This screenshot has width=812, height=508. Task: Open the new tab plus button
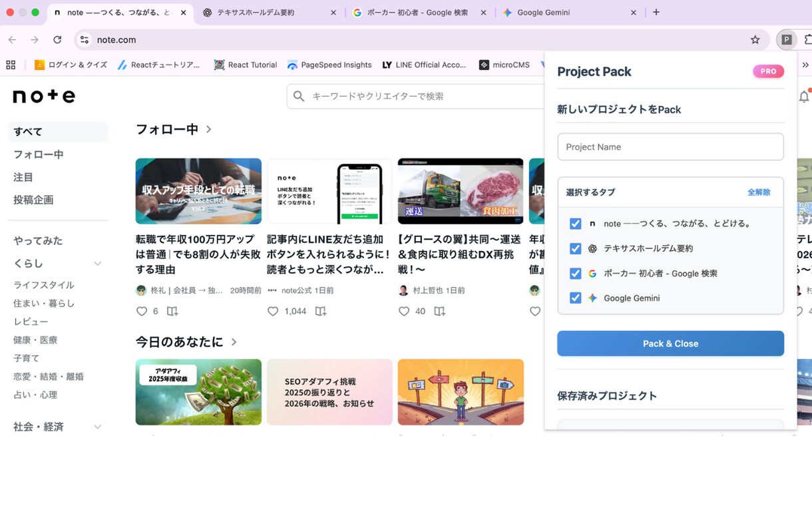pos(656,12)
